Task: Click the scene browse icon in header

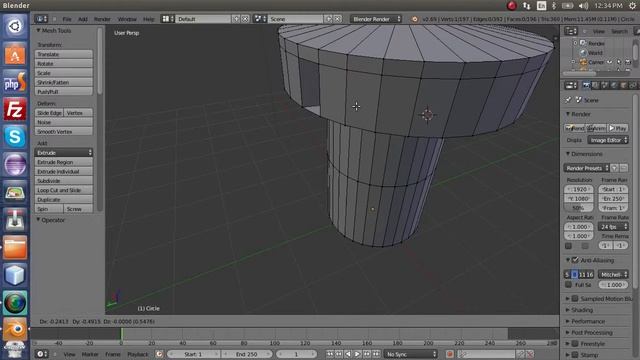Action: click(x=259, y=19)
